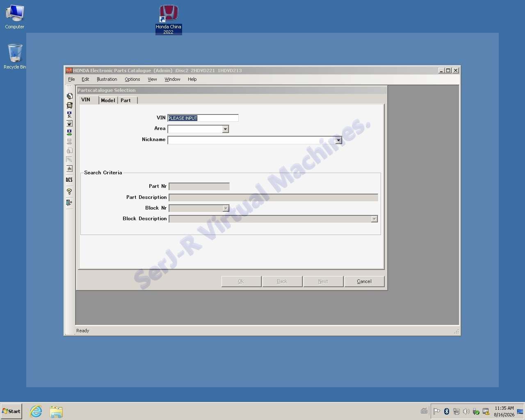
Task: Click the Honda logo in title bar
Action: click(x=69, y=71)
